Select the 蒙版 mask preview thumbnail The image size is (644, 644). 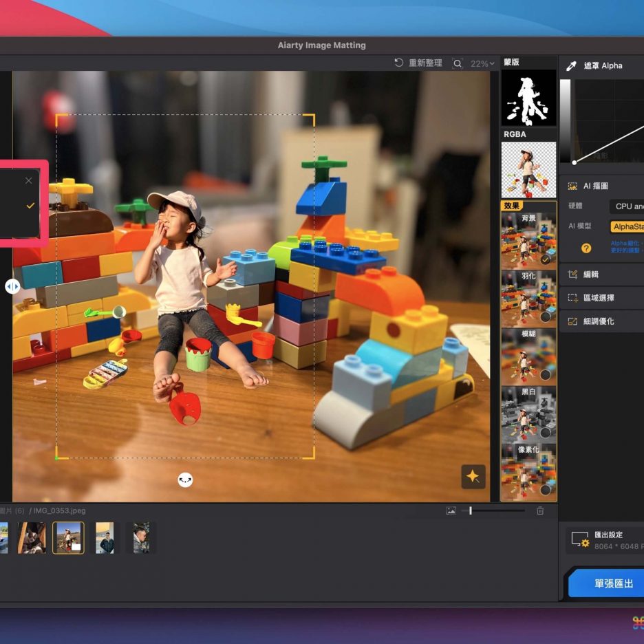[x=528, y=98]
